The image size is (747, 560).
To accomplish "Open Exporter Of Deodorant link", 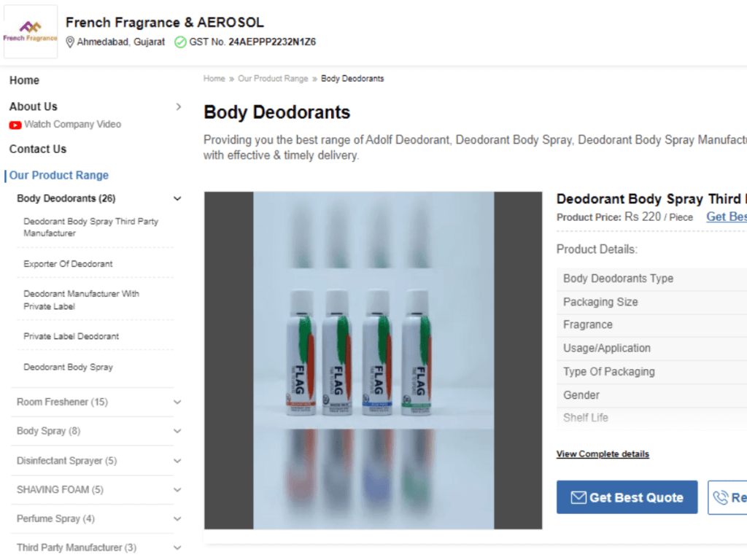I will click(x=68, y=264).
